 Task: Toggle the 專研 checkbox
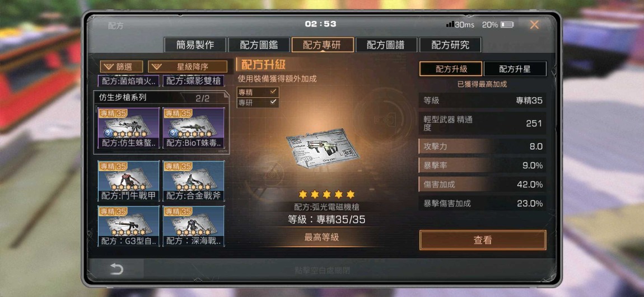click(x=258, y=102)
